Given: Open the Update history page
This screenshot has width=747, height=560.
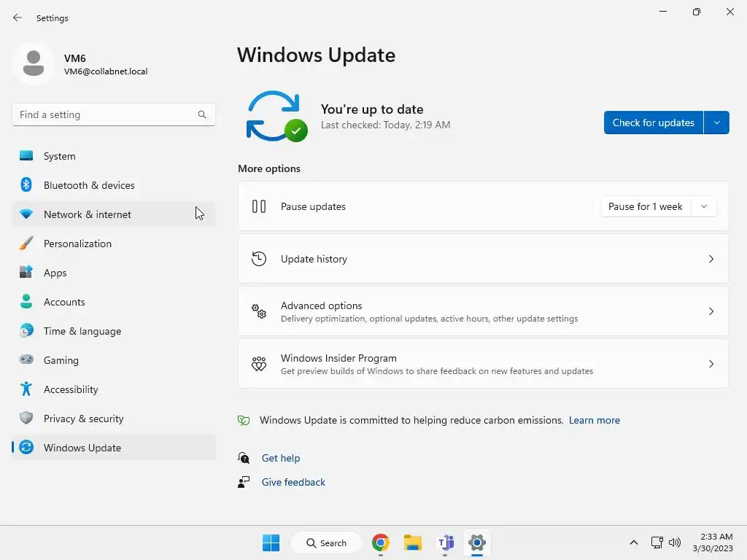Looking at the screenshot, I should (x=483, y=259).
